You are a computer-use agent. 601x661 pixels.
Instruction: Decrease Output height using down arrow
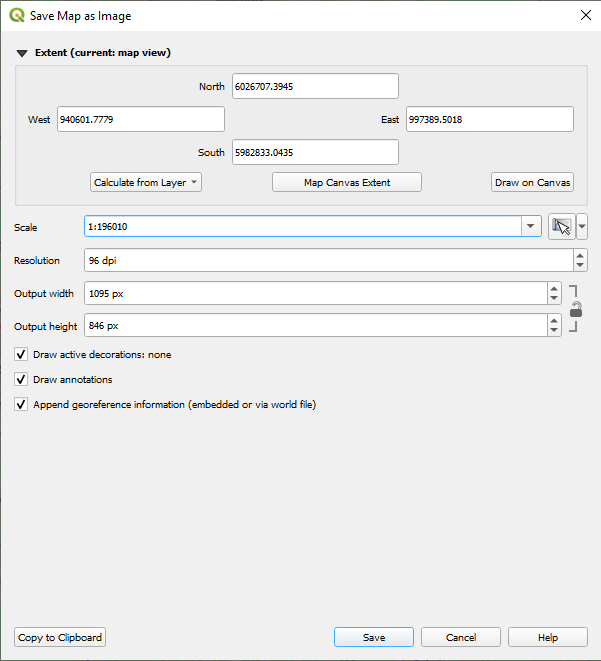(554, 331)
